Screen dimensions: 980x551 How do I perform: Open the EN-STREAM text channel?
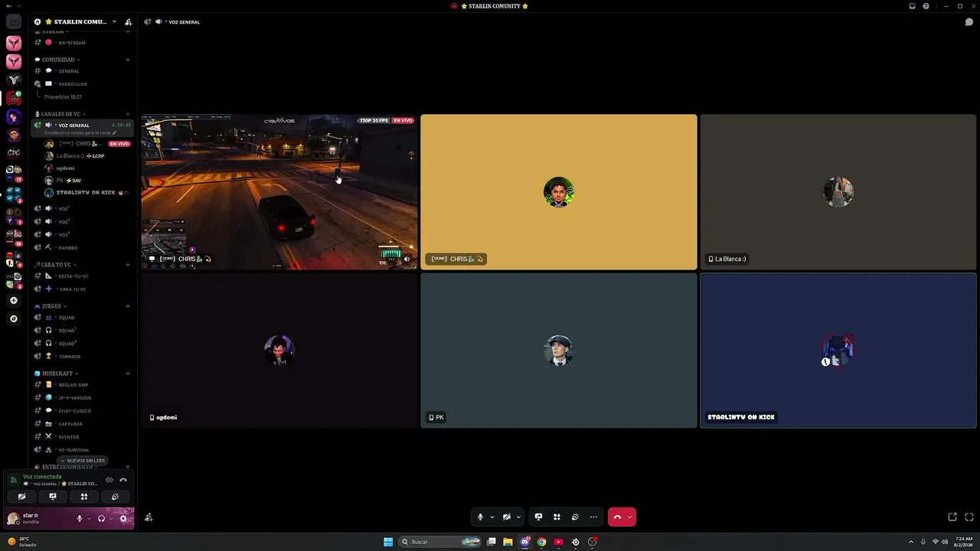pyautogui.click(x=83, y=43)
